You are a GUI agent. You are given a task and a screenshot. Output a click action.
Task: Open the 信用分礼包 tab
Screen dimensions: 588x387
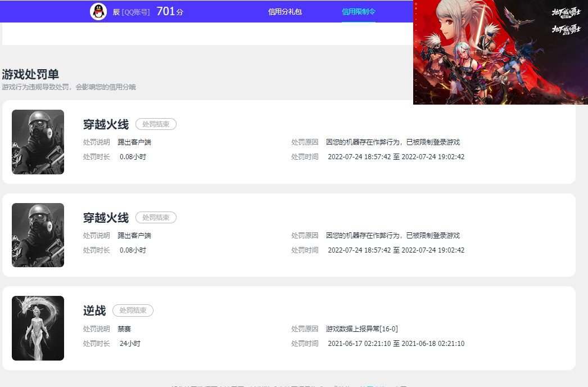point(284,12)
